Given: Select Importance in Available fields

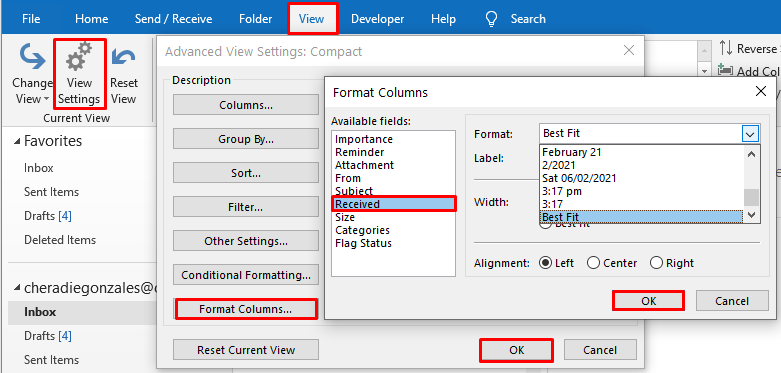Looking at the screenshot, I should pos(393,139).
